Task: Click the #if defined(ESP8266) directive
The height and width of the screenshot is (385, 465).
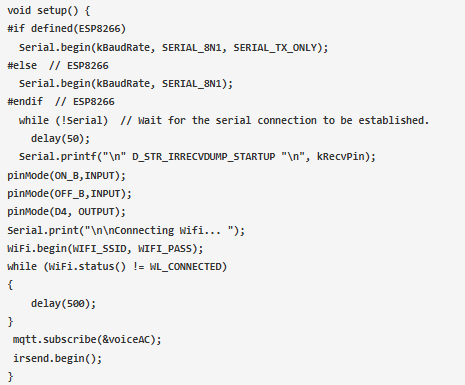Action: coord(67,29)
